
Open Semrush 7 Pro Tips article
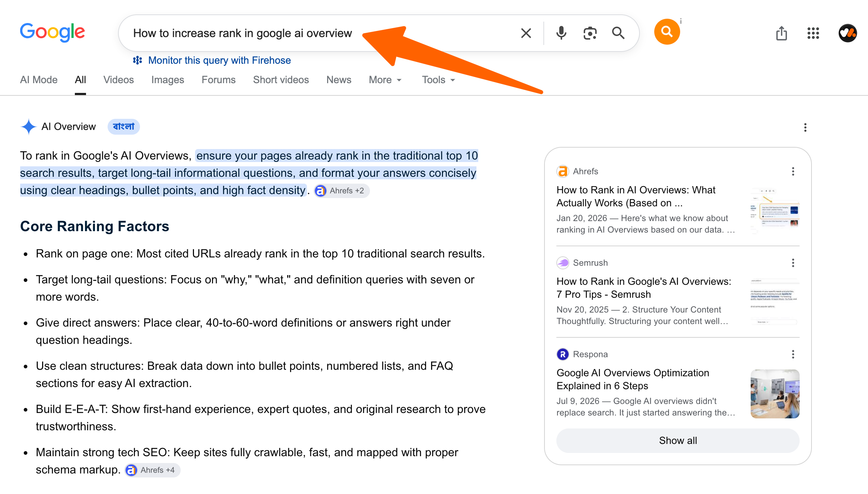pyautogui.click(x=644, y=288)
